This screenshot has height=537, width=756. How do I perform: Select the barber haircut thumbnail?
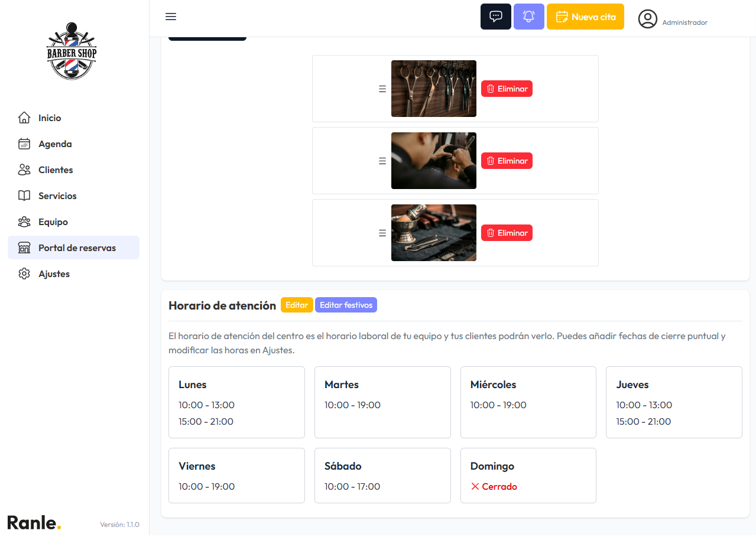click(x=433, y=161)
